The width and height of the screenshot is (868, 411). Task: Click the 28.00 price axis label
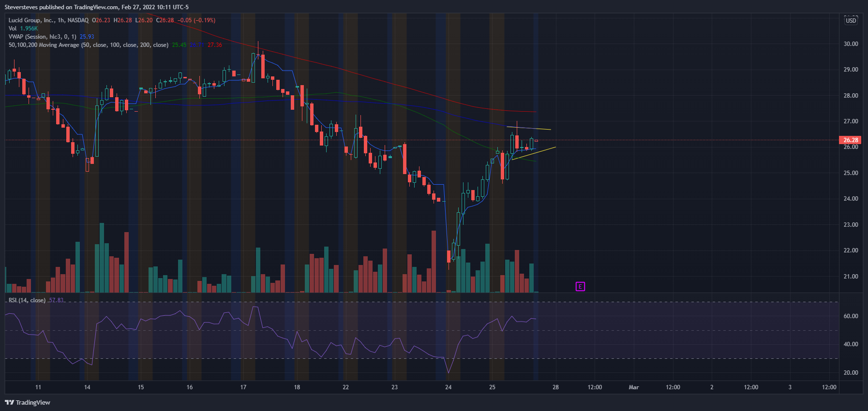click(x=851, y=96)
